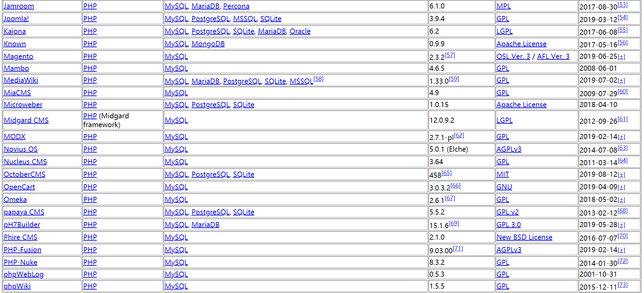The height and width of the screenshot is (293, 644).
Task: Click PostgreSQL in the Microweber row
Action: [210, 105]
